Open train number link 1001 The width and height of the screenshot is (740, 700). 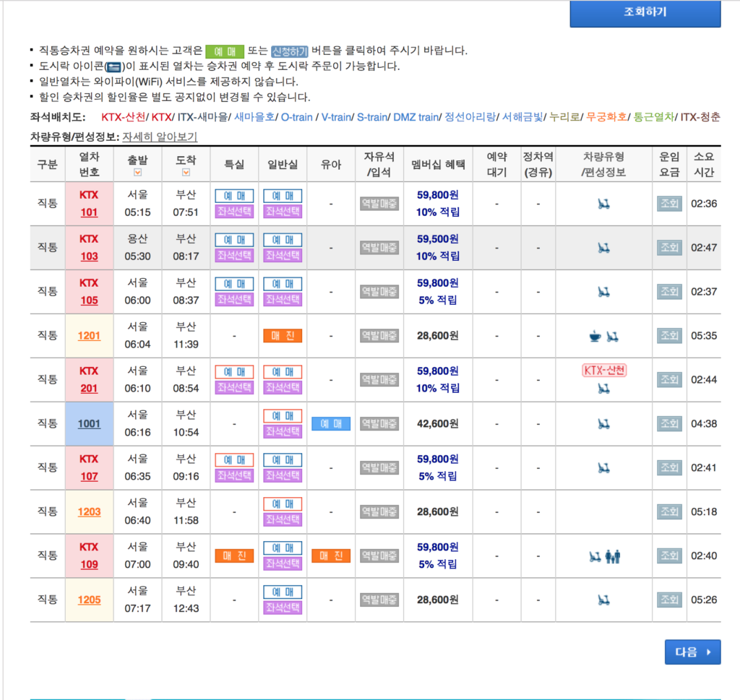click(89, 423)
